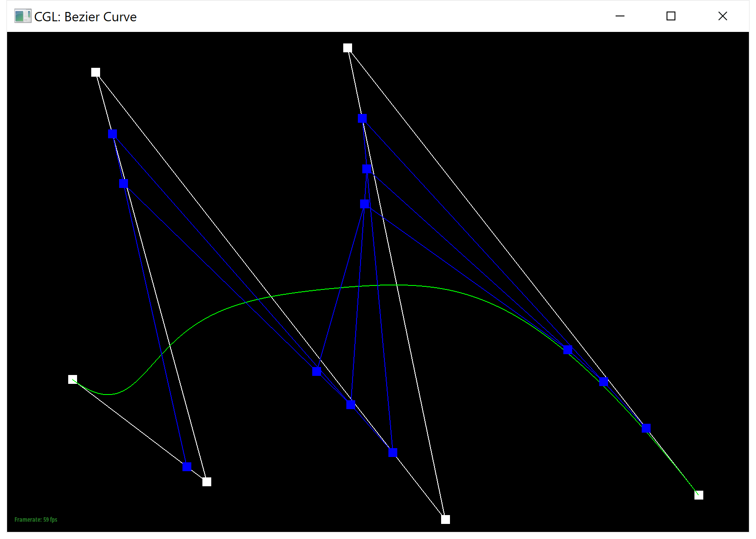Expand the blue point cluster in the center
756x539 pixels.
click(x=365, y=203)
